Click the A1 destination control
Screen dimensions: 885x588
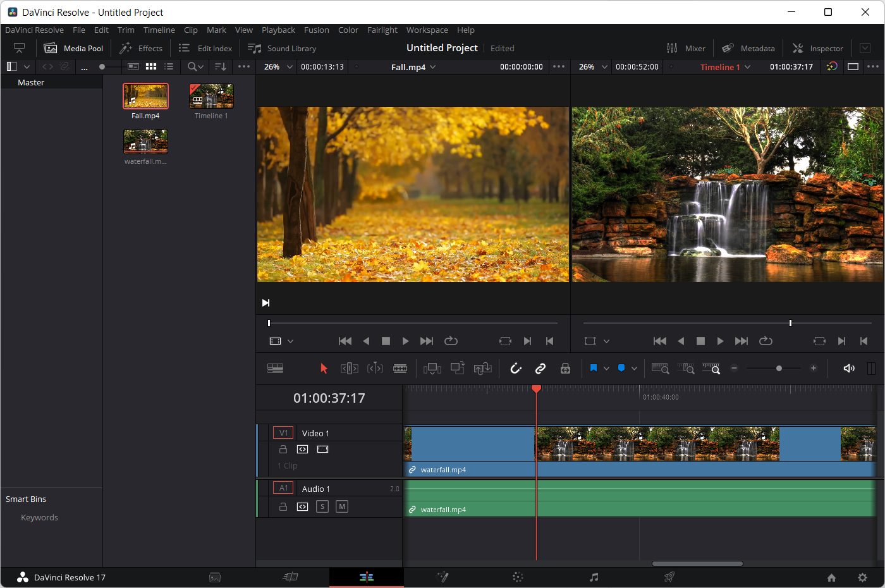coord(283,488)
